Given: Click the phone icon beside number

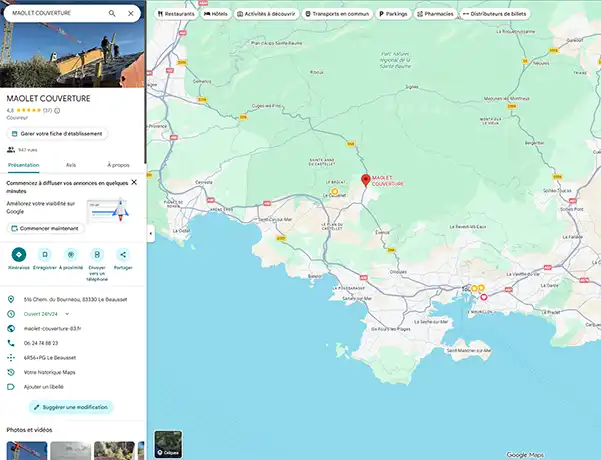Looking at the screenshot, I should point(11,343).
